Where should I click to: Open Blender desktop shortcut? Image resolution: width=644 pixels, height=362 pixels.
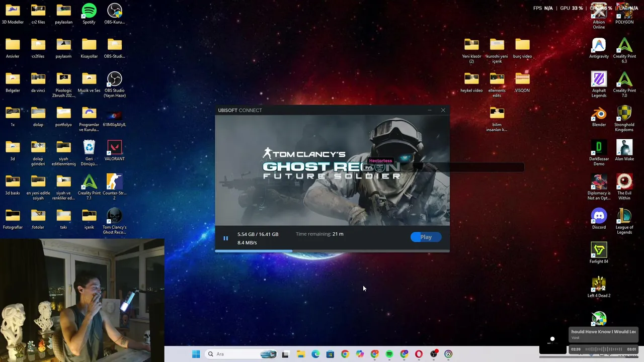(599, 117)
